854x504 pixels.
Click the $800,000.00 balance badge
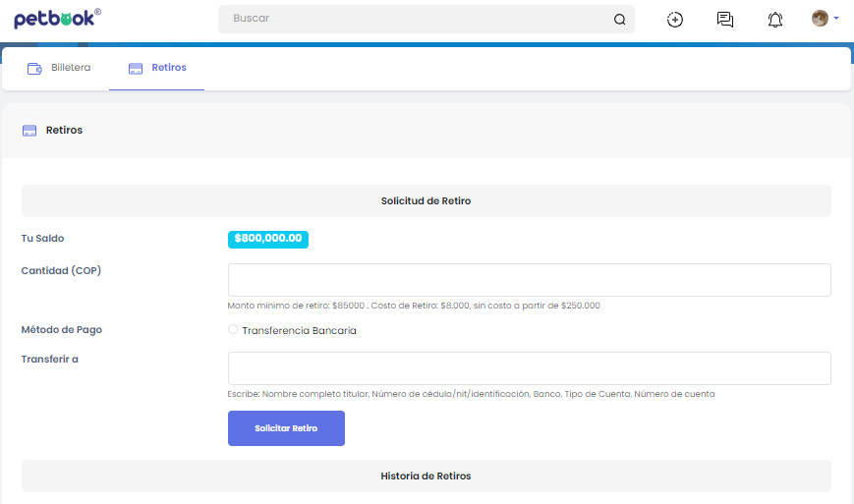pos(268,239)
